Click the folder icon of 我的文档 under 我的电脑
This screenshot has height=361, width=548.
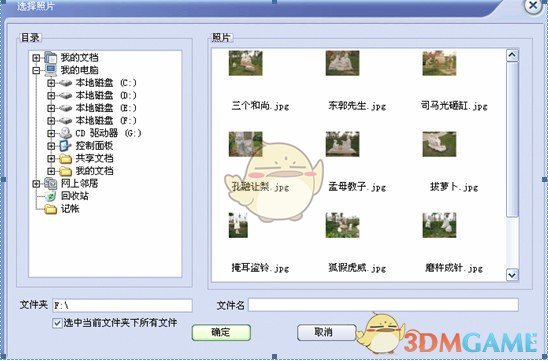[x=65, y=171]
